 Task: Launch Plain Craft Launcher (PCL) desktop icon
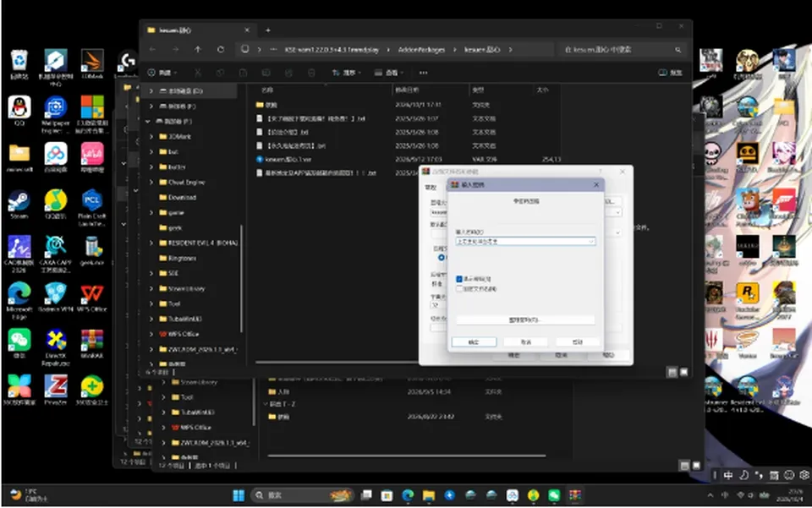[92, 208]
